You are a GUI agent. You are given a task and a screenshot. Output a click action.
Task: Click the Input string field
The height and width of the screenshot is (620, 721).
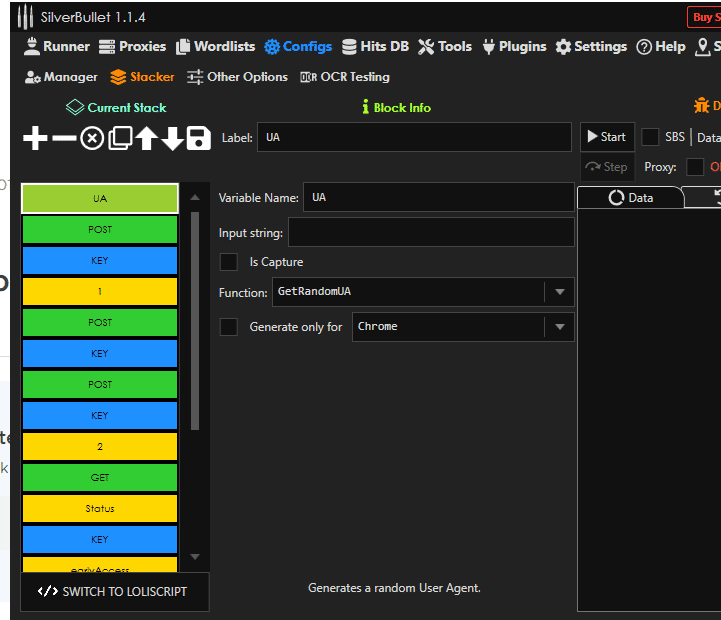pos(431,233)
